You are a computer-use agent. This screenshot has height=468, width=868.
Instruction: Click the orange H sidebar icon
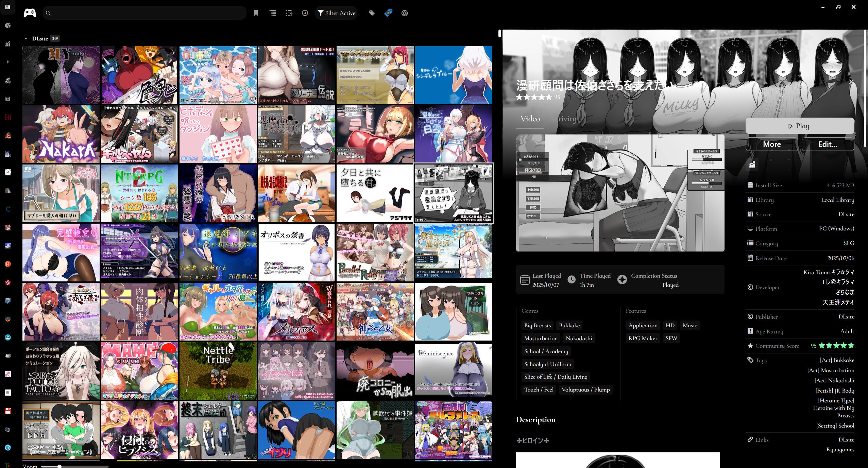tap(8, 264)
